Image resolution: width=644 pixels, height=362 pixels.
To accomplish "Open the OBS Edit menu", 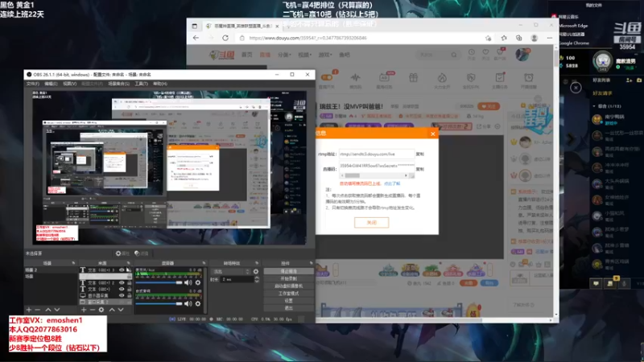I will (51, 84).
